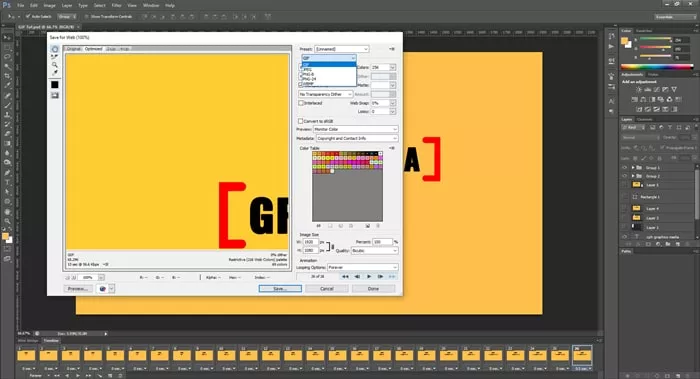
Task: Open the Window menu
Action: (x=151, y=5)
